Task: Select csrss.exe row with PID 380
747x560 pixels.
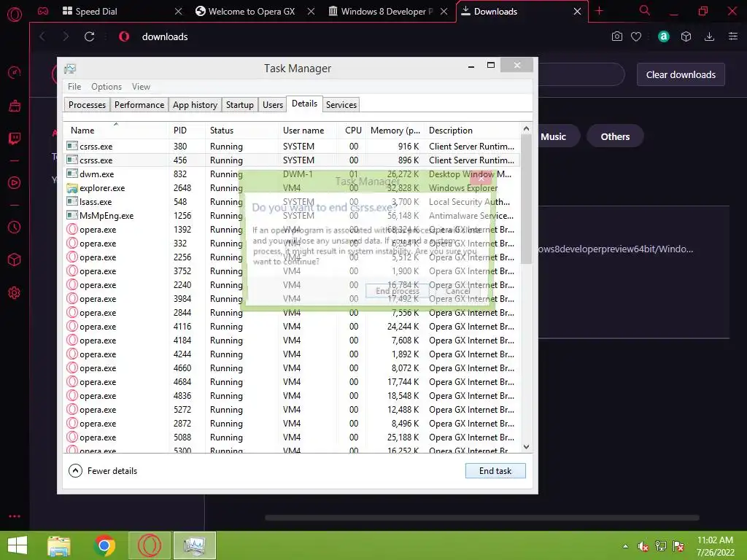Action: 292,146
